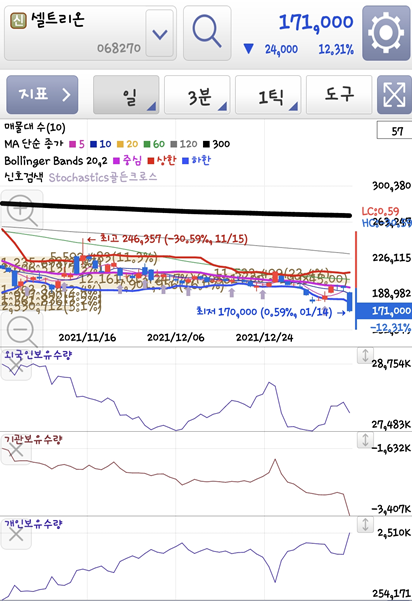Tap the 지표 indicators button
This screenshot has width=412, height=601.
pos(42,95)
